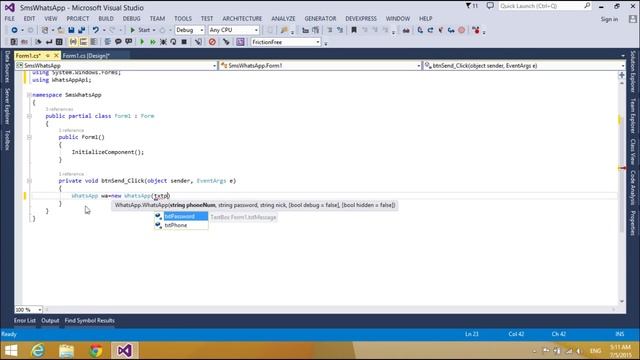
Task: Click the Windows Start button on taskbar
Action: [11, 351]
